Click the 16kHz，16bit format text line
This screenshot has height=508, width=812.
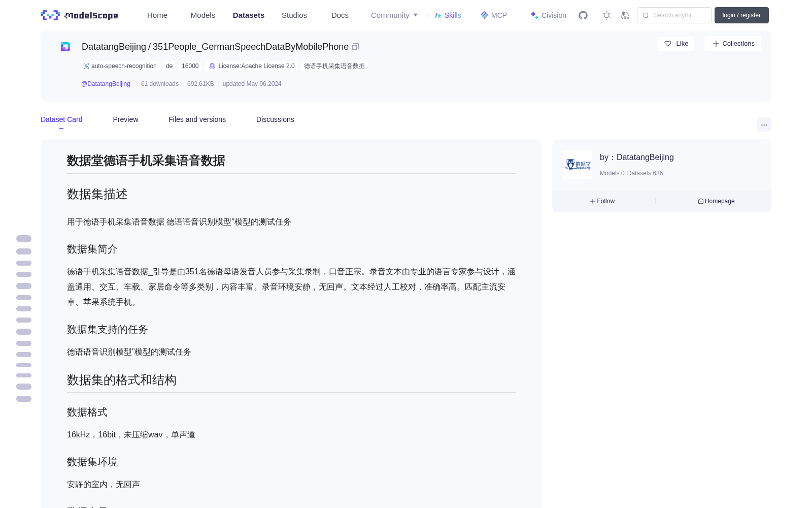click(131, 434)
